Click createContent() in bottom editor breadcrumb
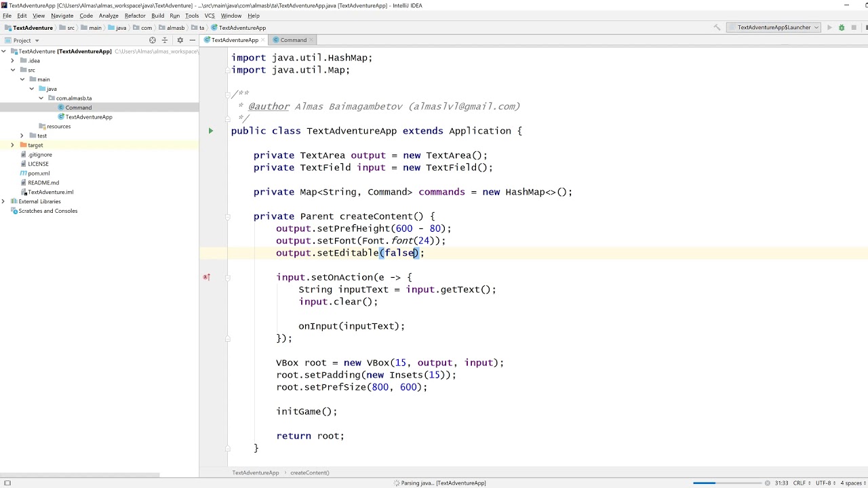The height and width of the screenshot is (488, 868). pyautogui.click(x=310, y=472)
